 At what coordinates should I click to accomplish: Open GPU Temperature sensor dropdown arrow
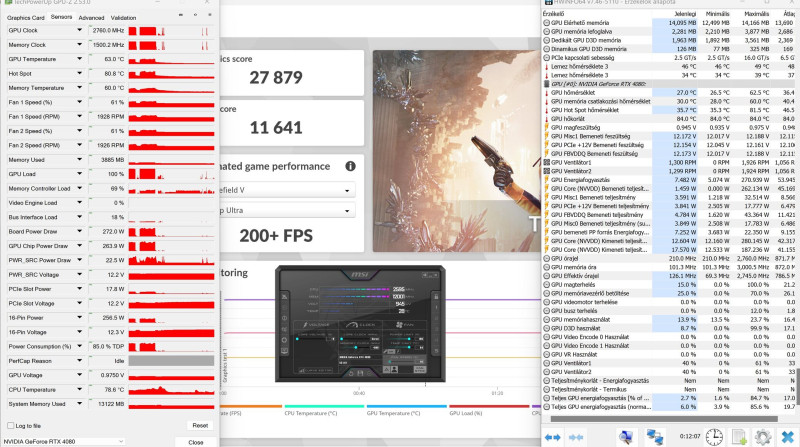tap(80, 59)
